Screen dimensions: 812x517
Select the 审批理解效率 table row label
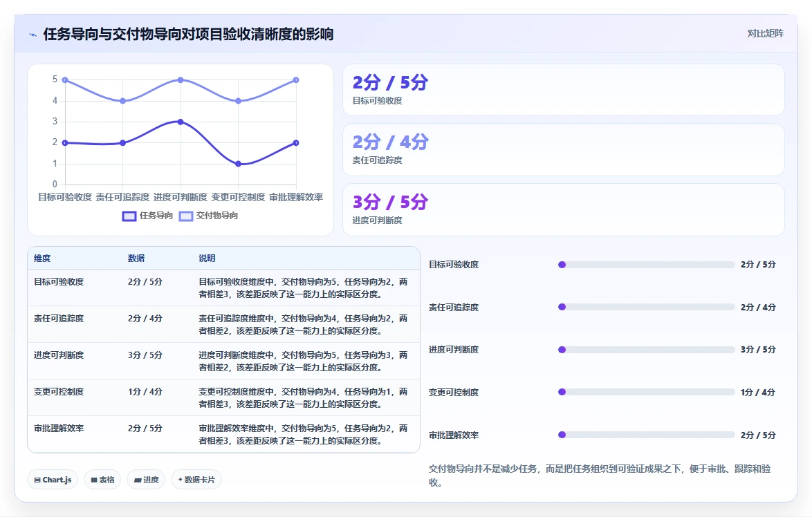pyautogui.click(x=59, y=429)
